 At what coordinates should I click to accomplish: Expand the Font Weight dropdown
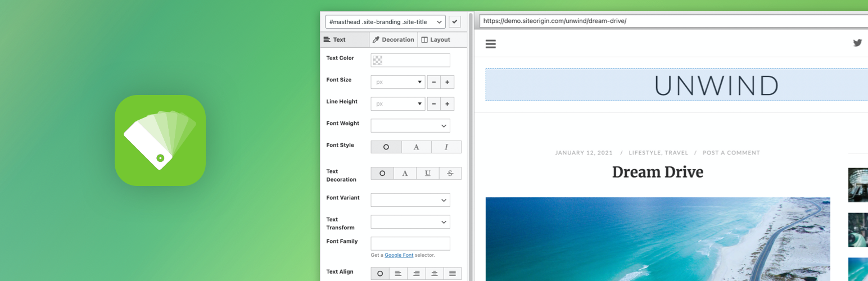click(x=410, y=126)
